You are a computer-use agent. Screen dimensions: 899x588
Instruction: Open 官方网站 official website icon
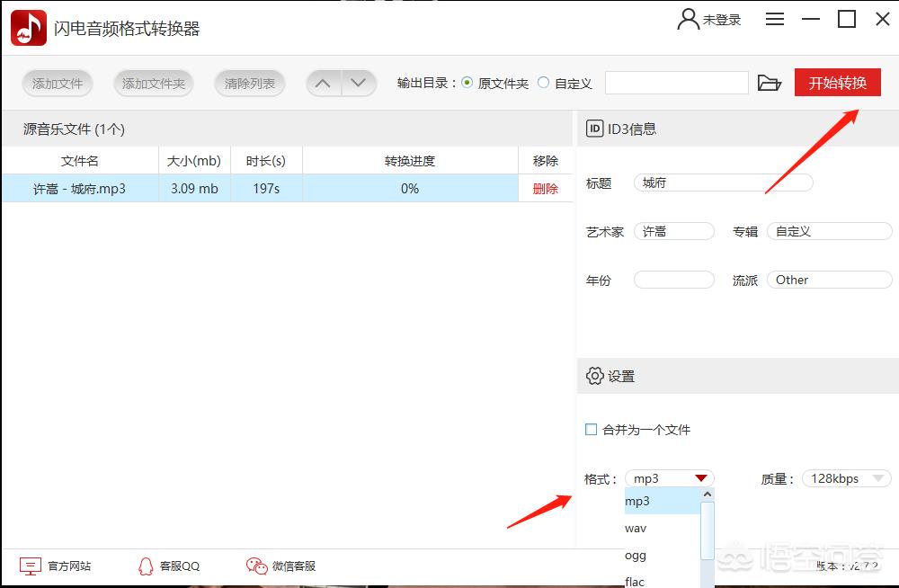[x=31, y=566]
